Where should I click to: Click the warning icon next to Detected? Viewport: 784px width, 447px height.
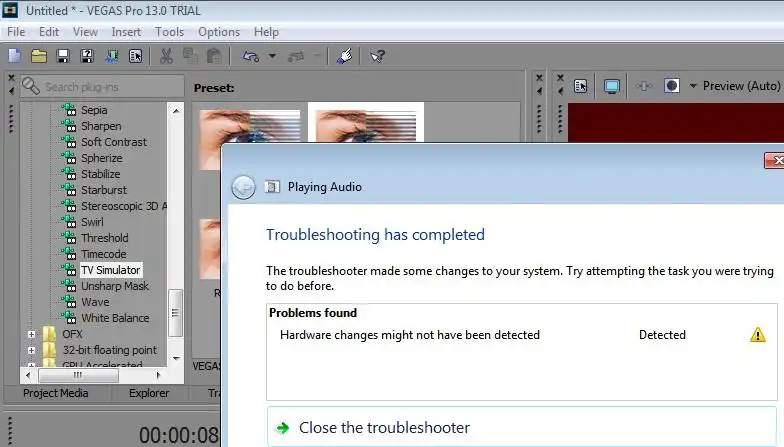(758, 334)
